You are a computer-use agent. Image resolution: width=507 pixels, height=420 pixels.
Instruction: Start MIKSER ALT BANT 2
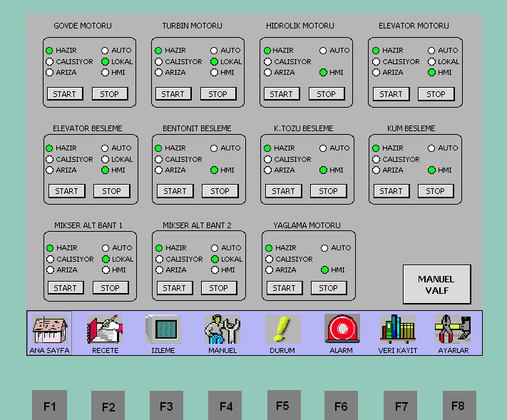[175, 287]
